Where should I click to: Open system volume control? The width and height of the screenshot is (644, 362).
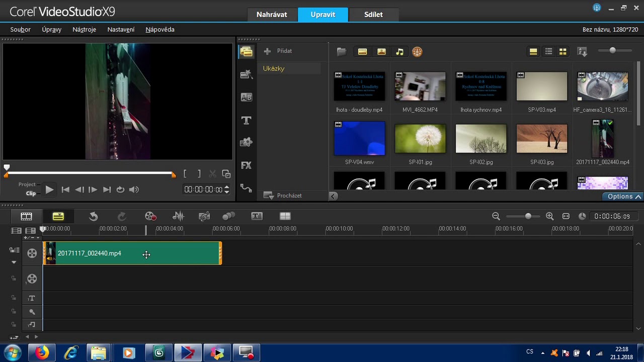click(x=134, y=190)
